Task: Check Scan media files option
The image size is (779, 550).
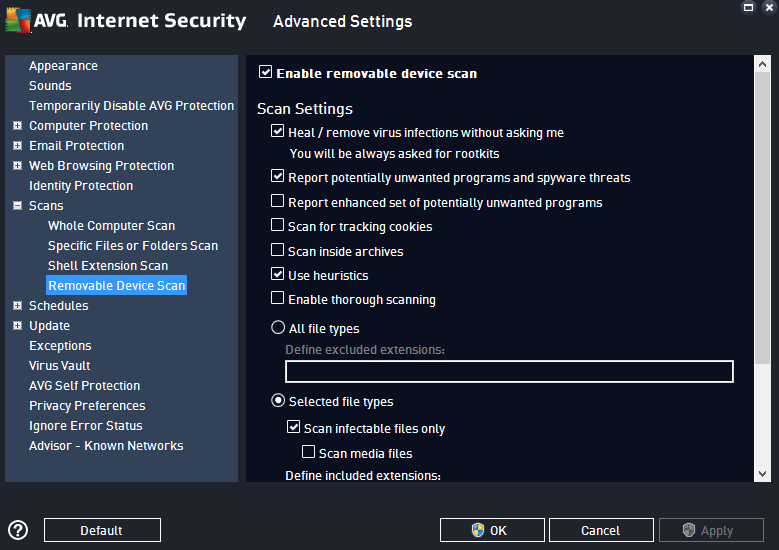Action: pyautogui.click(x=309, y=452)
